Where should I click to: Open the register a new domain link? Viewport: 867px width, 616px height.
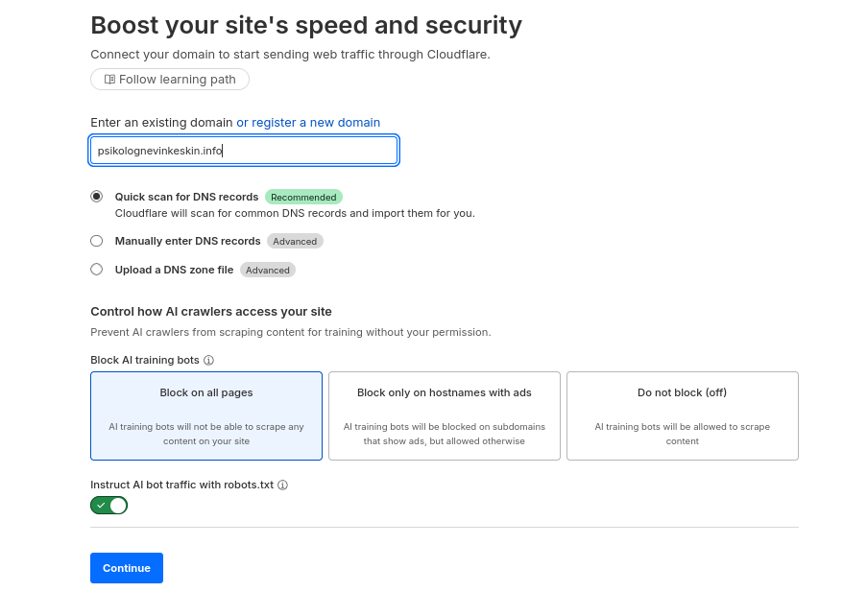(308, 123)
